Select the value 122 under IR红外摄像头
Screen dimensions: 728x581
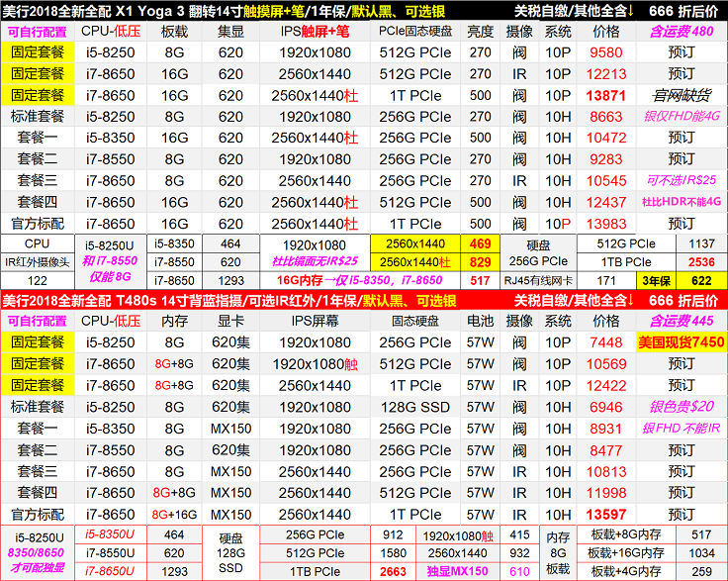38,280
